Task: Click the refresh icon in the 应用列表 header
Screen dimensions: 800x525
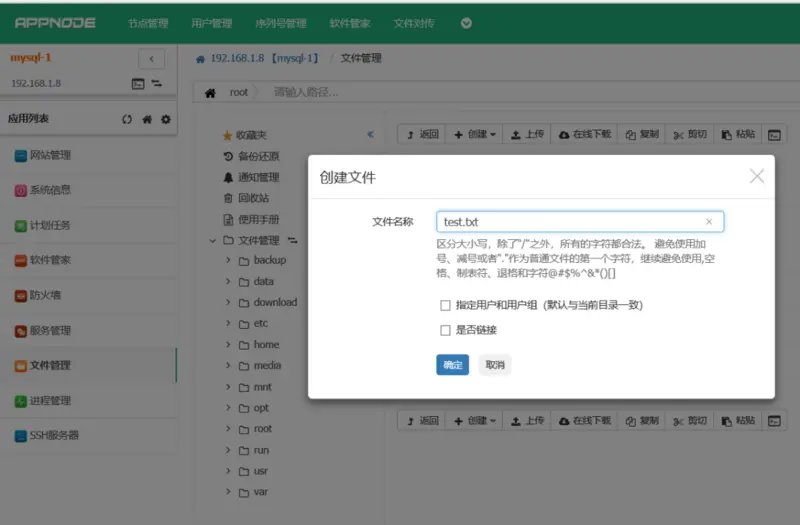Action: click(x=127, y=119)
